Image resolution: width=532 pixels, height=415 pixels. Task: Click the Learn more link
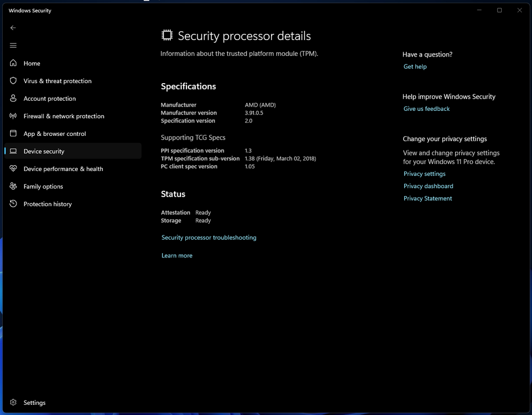point(177,256)
